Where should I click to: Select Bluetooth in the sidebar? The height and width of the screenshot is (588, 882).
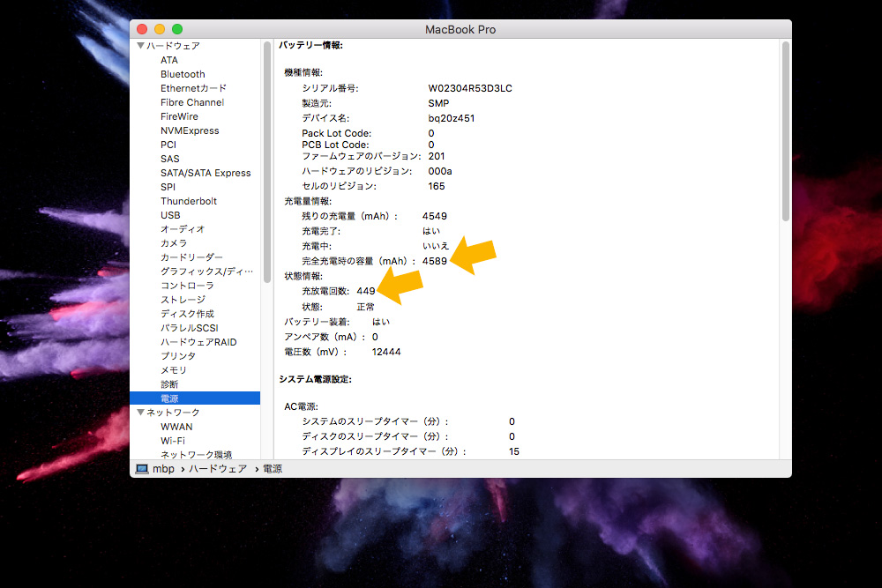(183, 74)
